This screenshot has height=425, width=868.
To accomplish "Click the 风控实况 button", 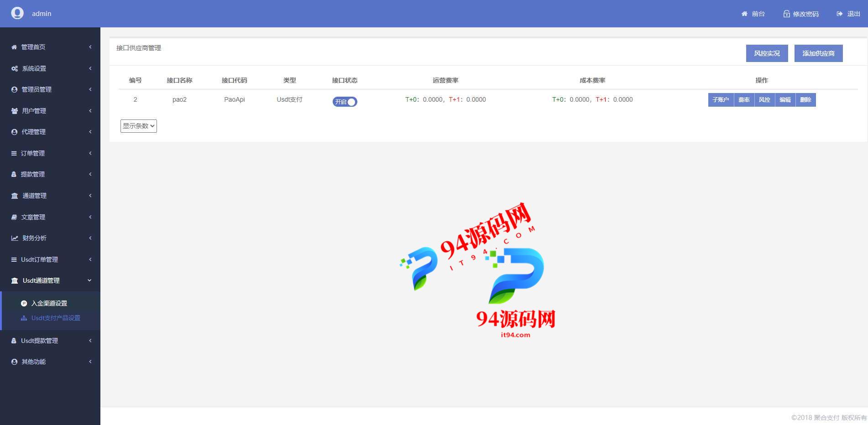I will (x=767, y=53).
